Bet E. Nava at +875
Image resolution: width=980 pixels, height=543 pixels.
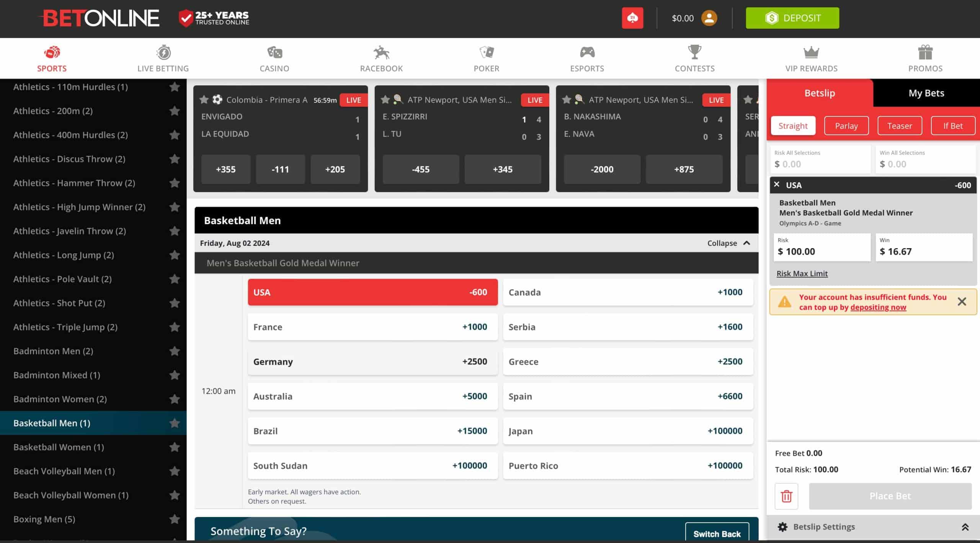684,169
